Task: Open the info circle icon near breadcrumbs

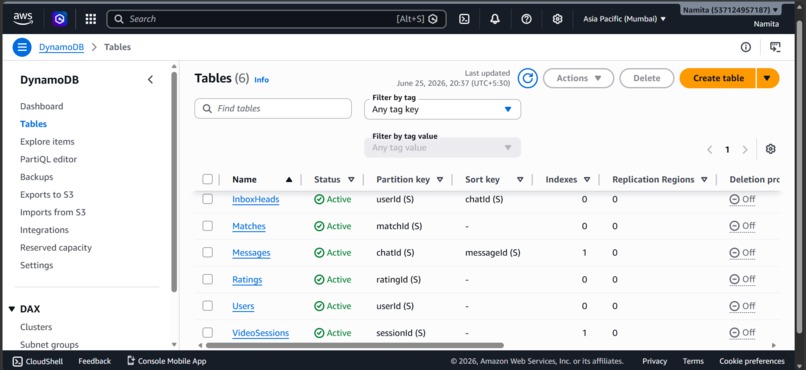Action: pyautogui.click(x=745, y=47)
